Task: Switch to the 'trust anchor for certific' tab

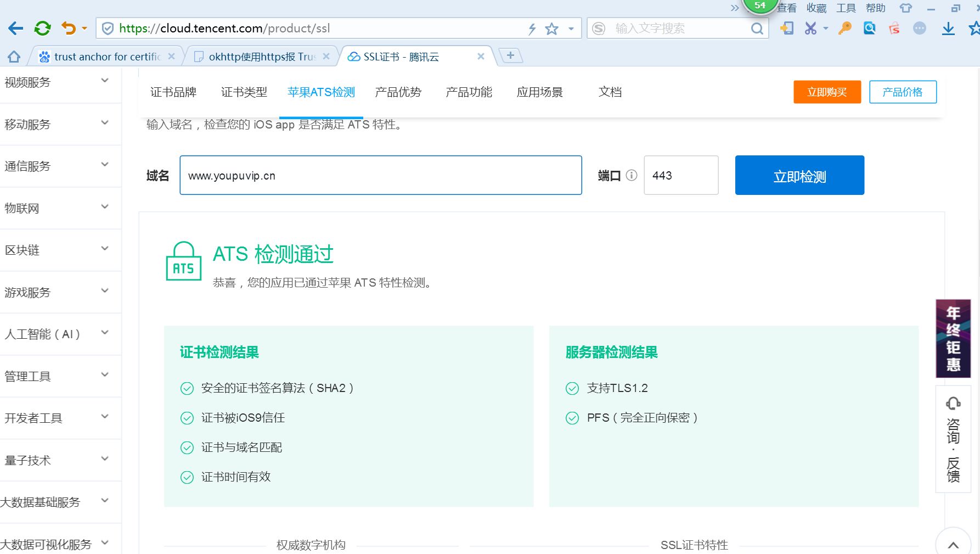Action: point(106,57)
